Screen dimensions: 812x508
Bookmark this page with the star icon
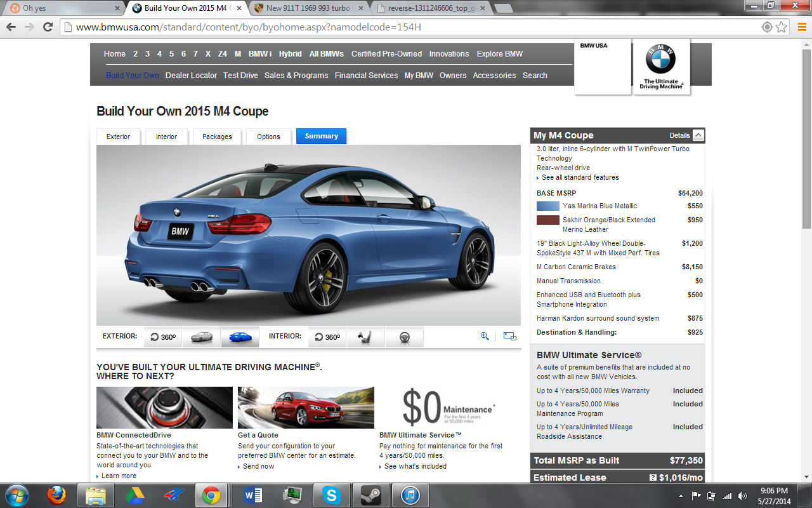click(782, 27)
